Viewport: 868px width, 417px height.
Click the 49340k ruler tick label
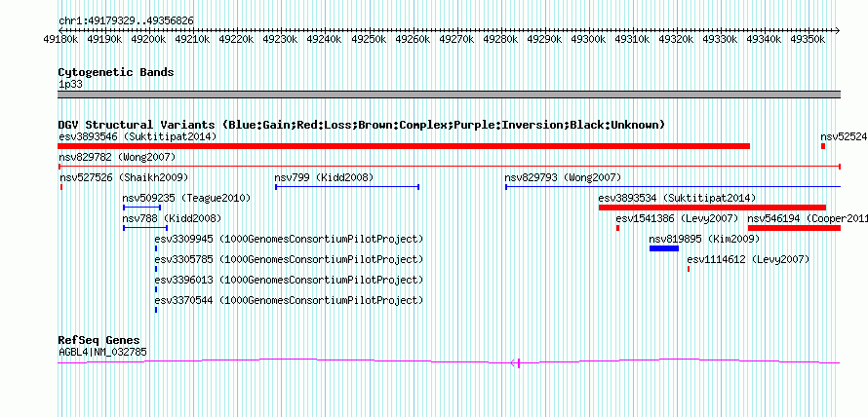point(764,39)
